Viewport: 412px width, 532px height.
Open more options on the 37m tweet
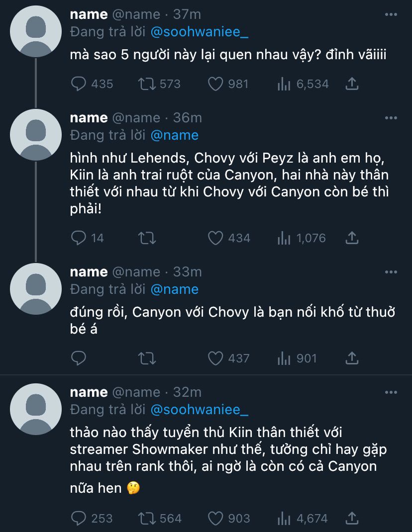coord(391,14)
